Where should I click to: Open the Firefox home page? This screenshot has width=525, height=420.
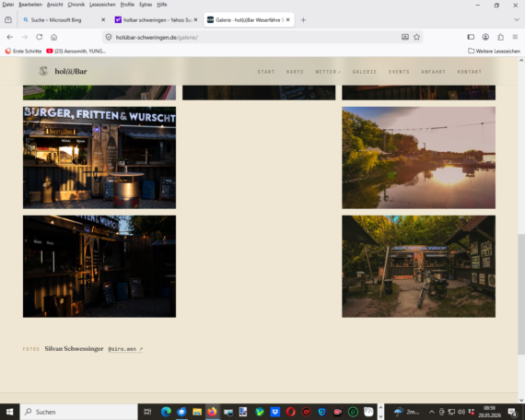click(x=54, y=37)
